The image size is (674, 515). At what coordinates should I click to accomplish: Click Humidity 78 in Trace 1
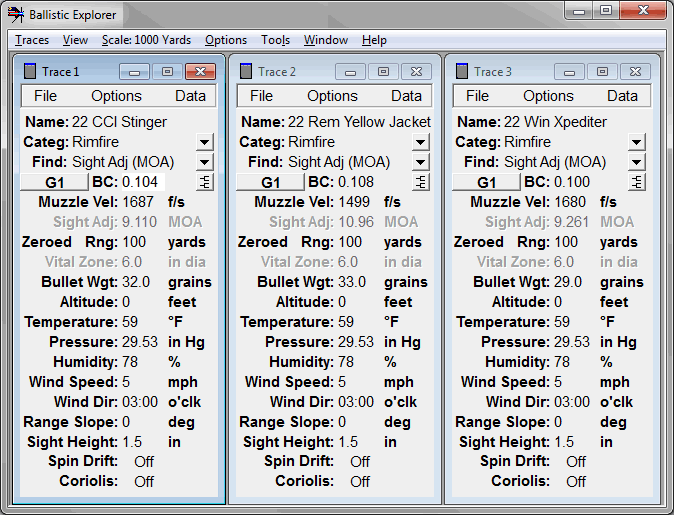point(130,362)
